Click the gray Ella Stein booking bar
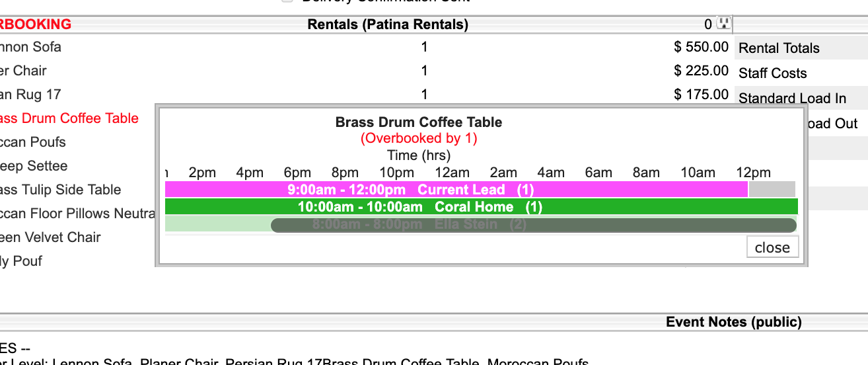Screen dimensions: 868x365 tap(533, 225)
